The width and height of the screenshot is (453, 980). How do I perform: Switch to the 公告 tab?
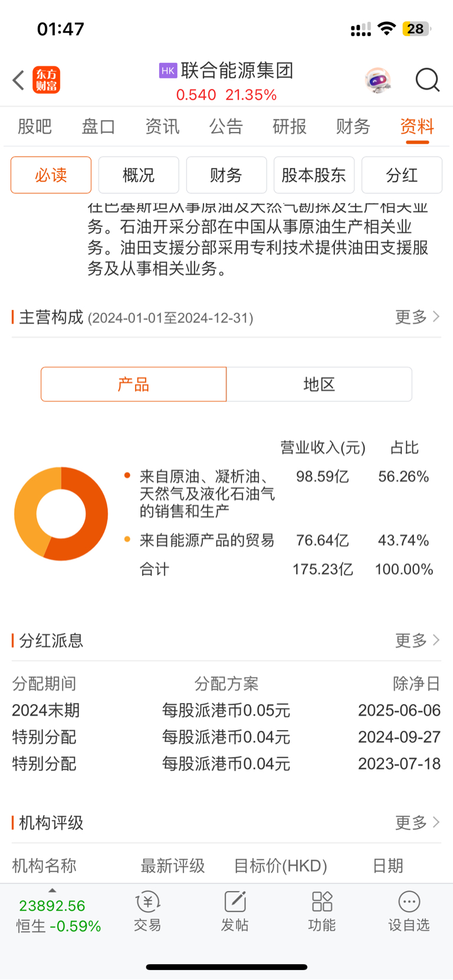226,126
